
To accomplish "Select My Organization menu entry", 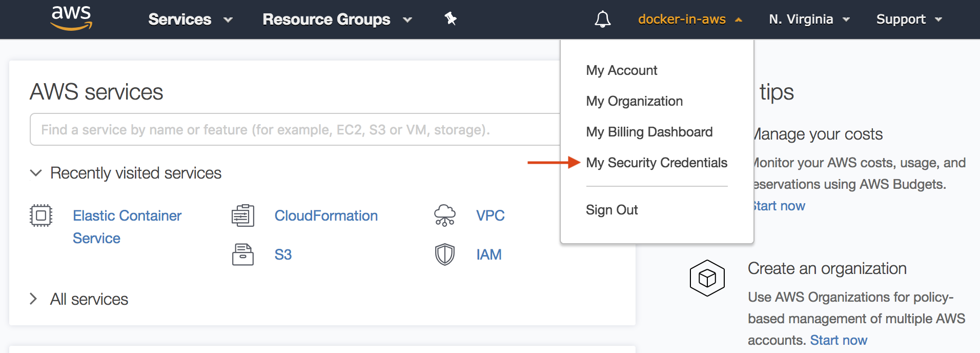I will coord(634,101).
